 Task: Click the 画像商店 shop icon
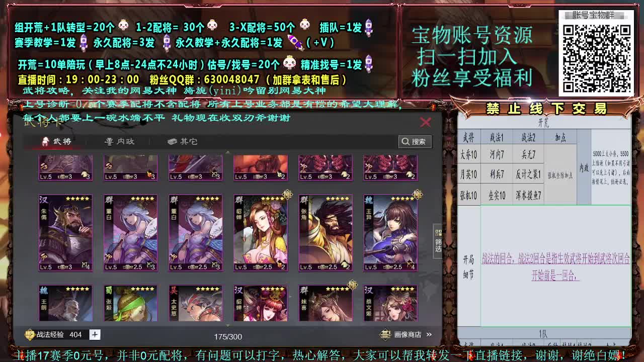[385, 334]
